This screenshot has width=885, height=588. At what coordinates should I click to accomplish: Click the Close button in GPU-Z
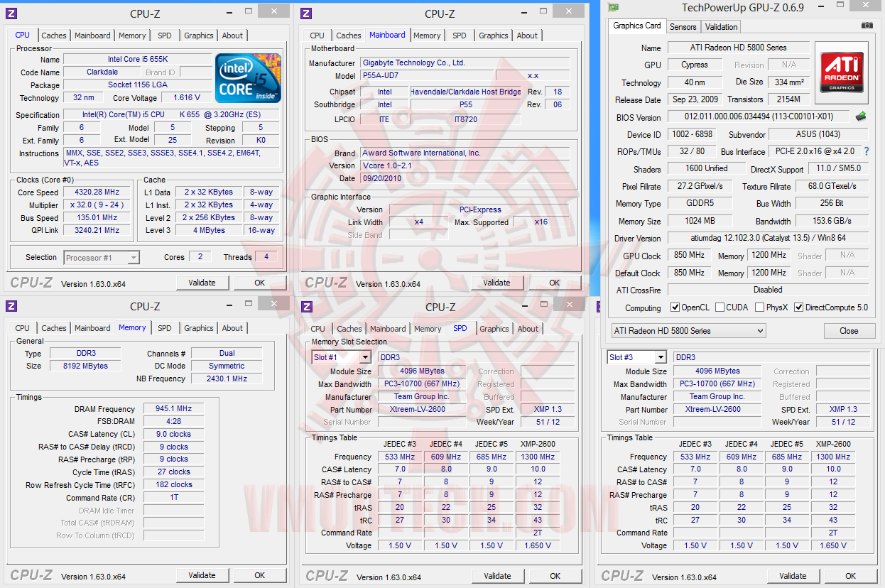pos(849,331)
